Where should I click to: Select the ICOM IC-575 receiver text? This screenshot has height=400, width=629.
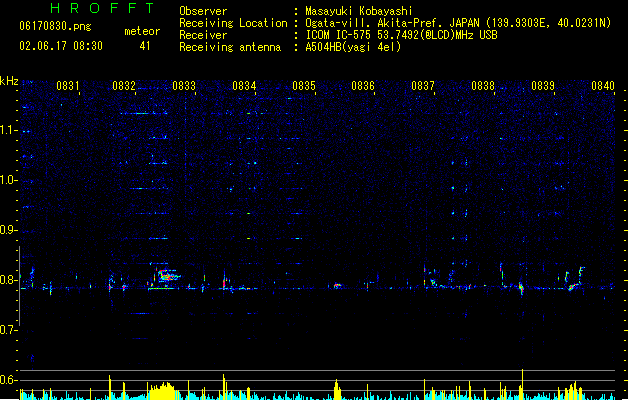[401, 35]
